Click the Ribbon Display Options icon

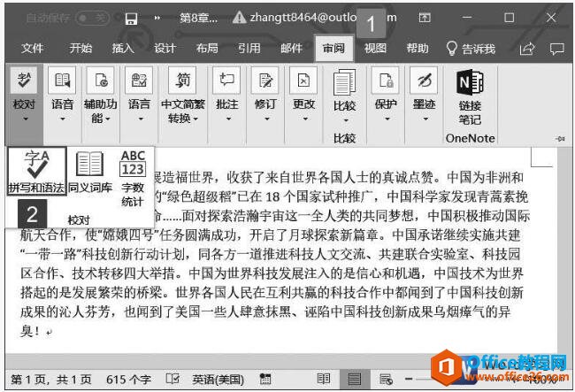point(425,17)
